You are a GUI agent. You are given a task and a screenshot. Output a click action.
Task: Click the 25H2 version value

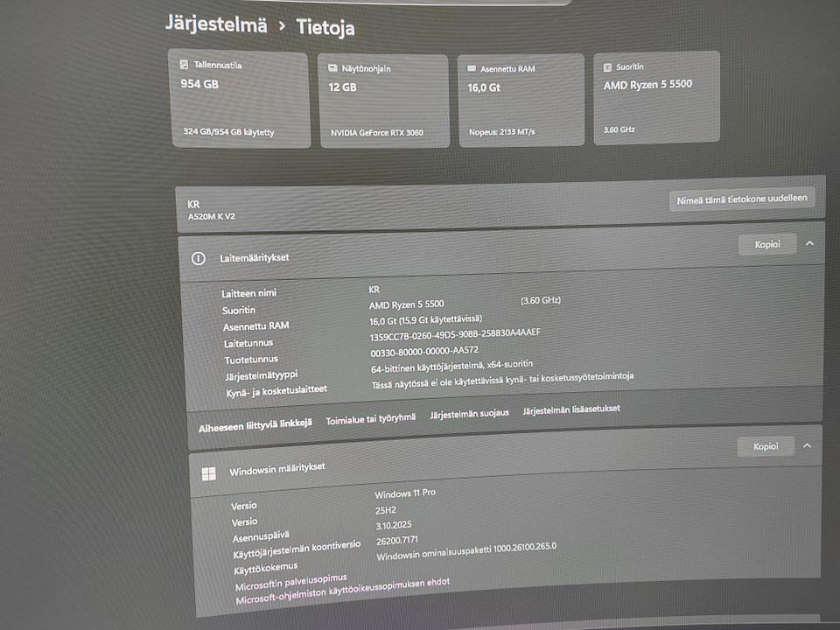[386, 510]
